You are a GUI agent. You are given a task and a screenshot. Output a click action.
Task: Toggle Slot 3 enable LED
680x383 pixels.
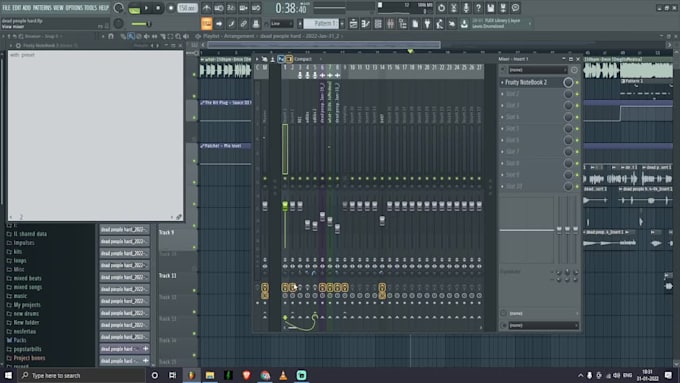(577, 106)
